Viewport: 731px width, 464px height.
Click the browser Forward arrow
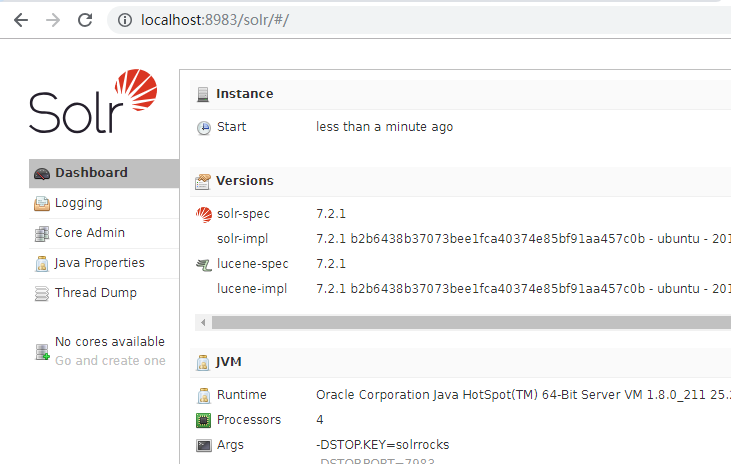pyautogui.click(x=53, y=20)
